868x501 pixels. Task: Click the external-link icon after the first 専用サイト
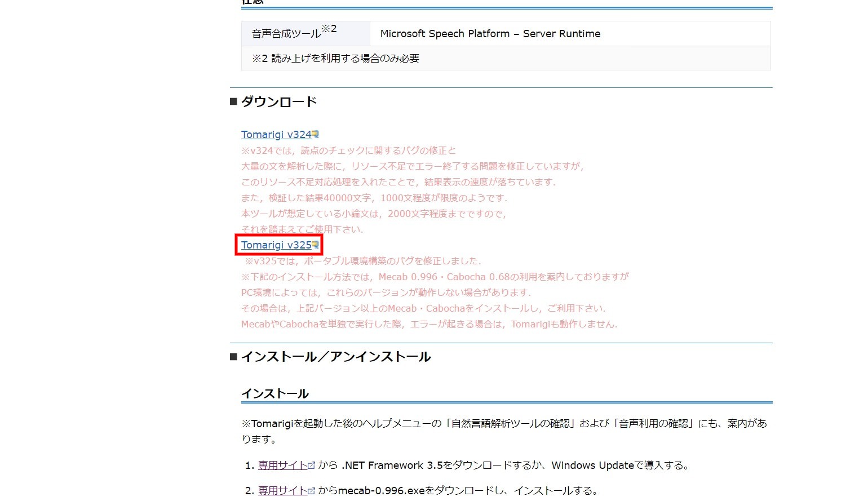(312, 465)
